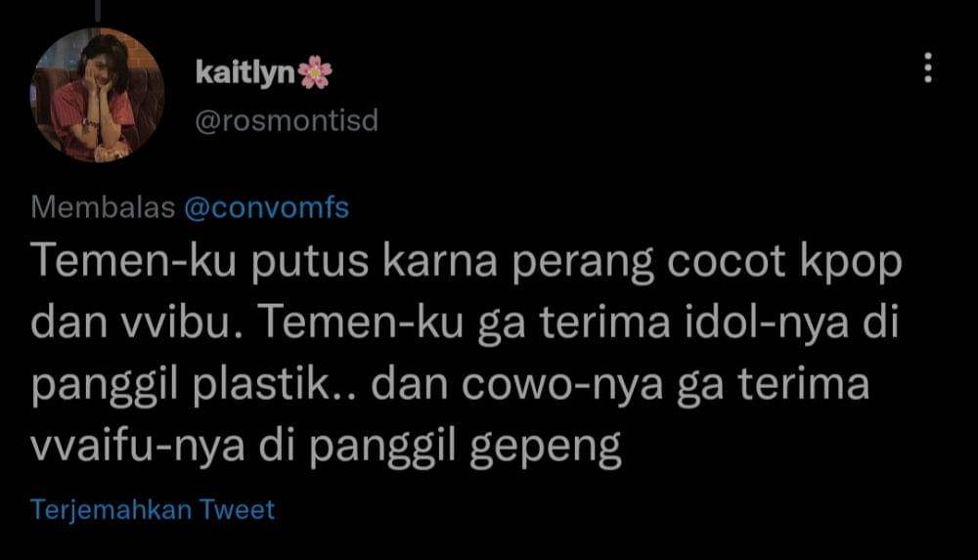Click the word "plastik" in the tweet
The height and width of the screenshot is (560, 978).
(260, 385)
